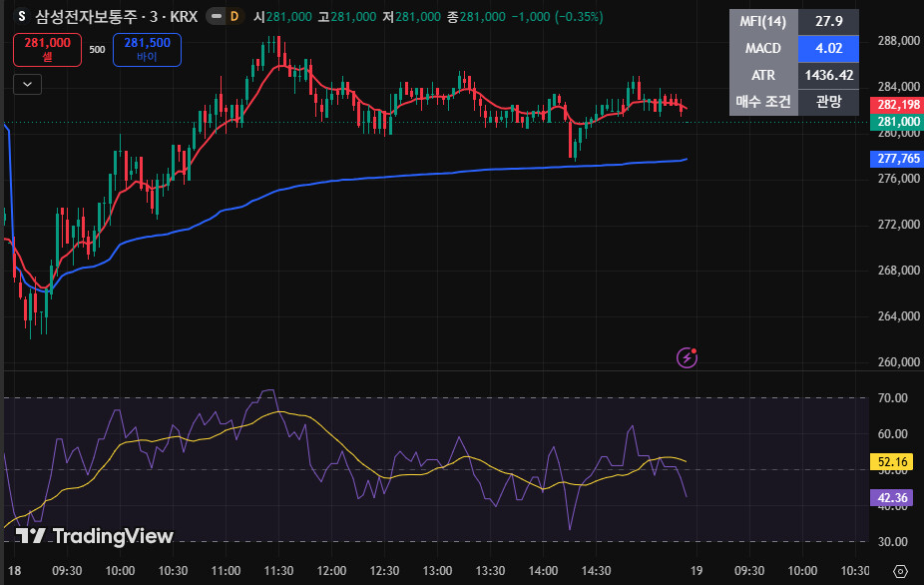This screenshot has width=924, height=585.
Task: Expand the indicator legend chevron
Action: tap(28, 84)
